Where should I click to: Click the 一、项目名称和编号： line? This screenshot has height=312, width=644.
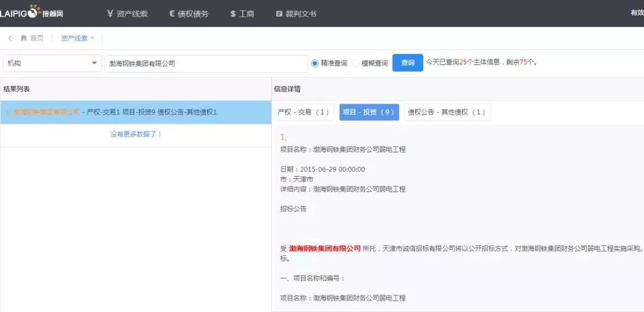pyautogui.click(x=312, y=278)
